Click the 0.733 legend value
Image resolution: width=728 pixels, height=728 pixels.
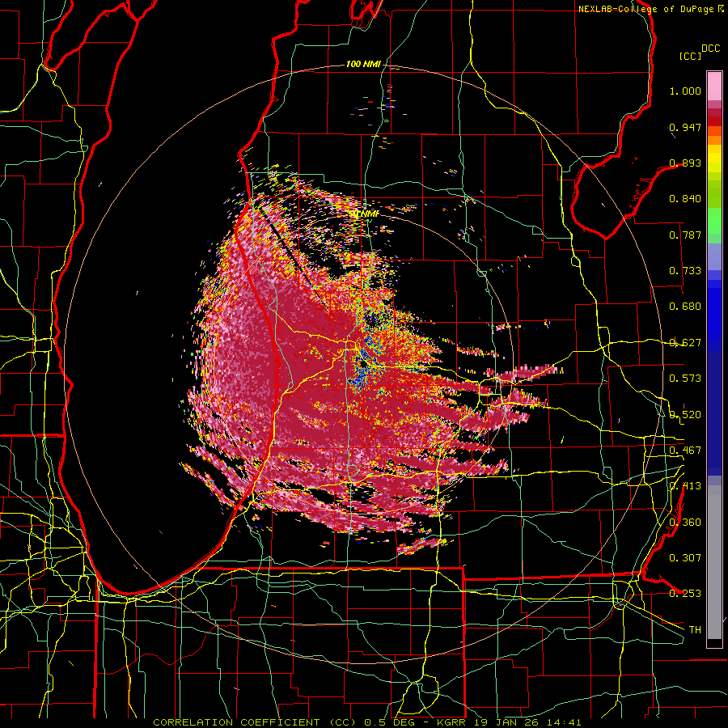[685, 271]
